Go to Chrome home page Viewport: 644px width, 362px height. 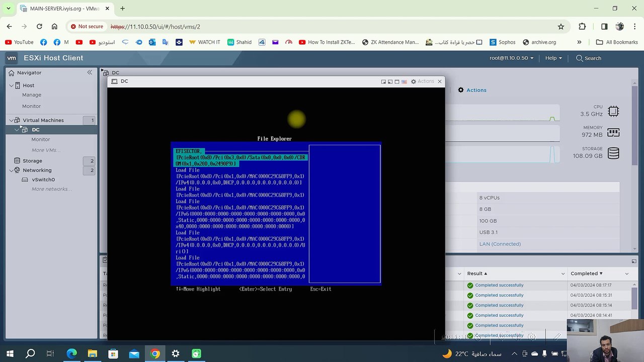[54, 27]
